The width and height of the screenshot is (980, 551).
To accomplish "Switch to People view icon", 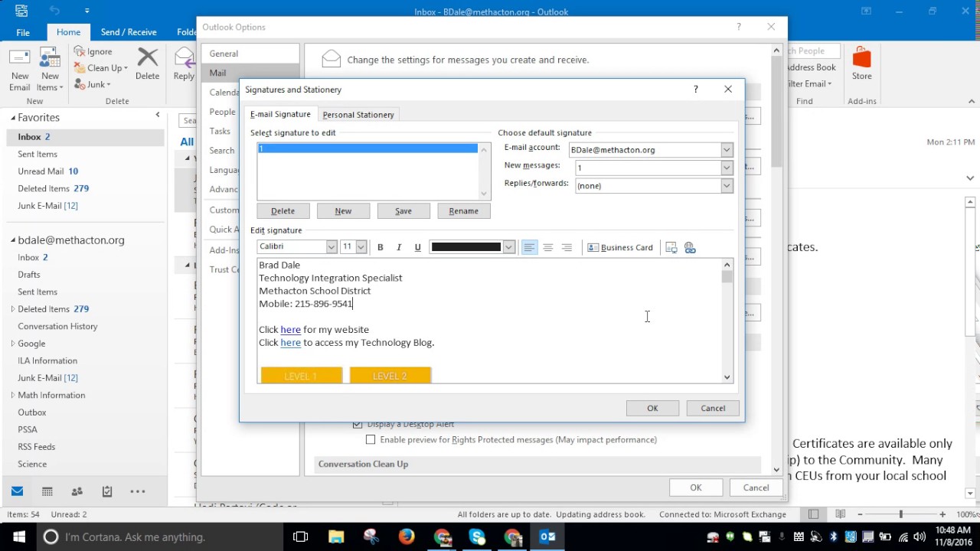I will click(x=77, y=491).
